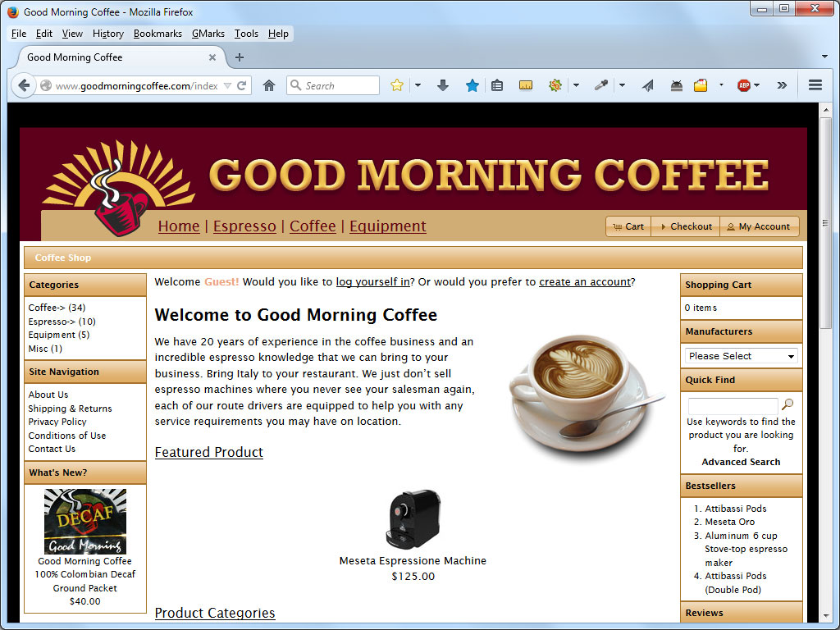View the Cart button
Image resolution: width=840 pixels, height=630 pixels.
point(628,226)
